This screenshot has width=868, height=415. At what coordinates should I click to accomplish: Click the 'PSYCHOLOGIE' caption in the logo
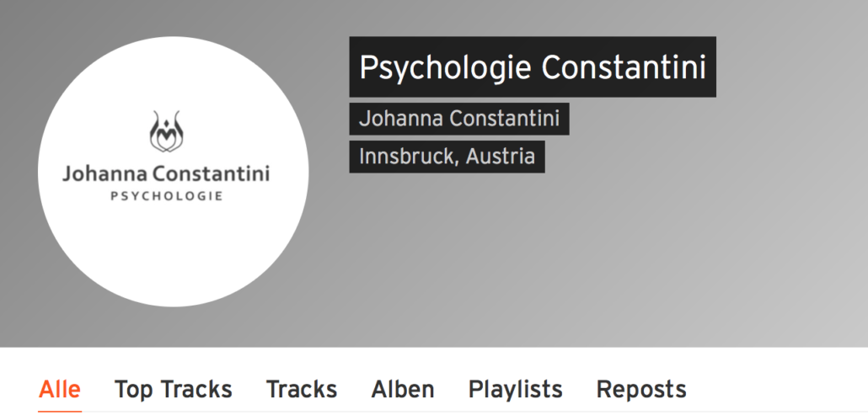point(167,196)
